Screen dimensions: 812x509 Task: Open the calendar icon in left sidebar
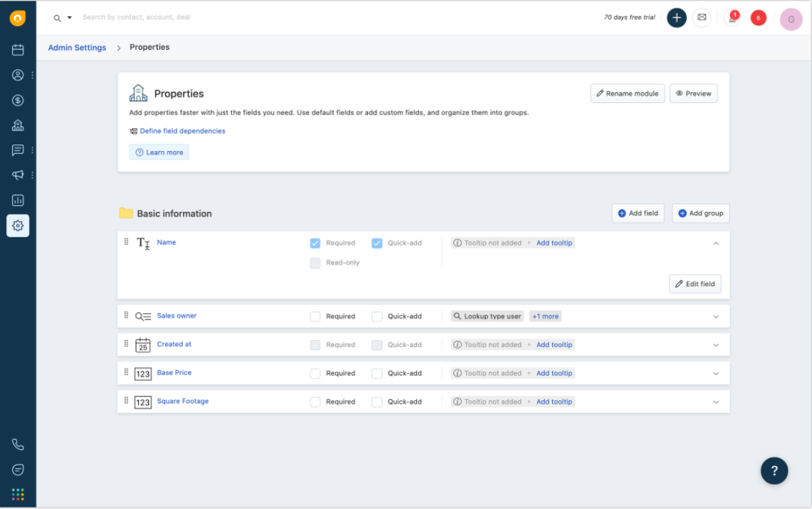click(x=18, y=50)
